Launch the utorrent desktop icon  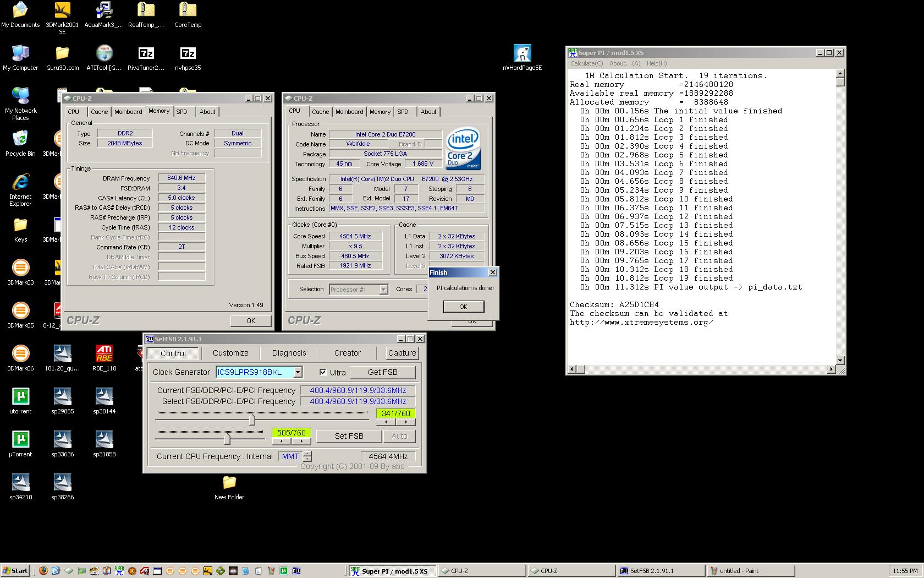[x=20, y=401]
